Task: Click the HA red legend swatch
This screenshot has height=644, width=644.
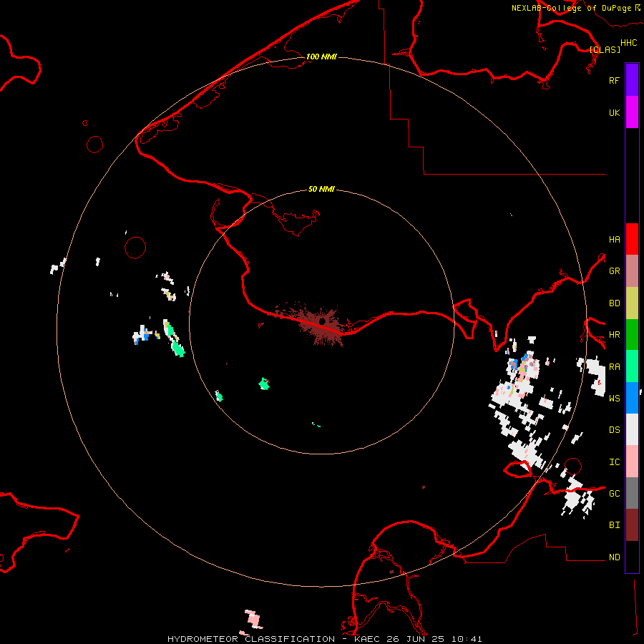Action: (x=632, y=239)
